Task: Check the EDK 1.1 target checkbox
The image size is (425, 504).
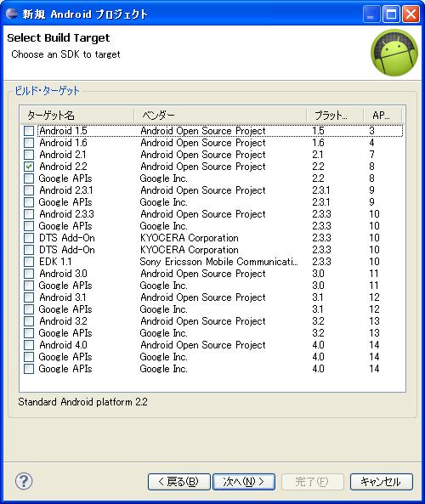Action: pyautogui.click(x=29, y=262)
